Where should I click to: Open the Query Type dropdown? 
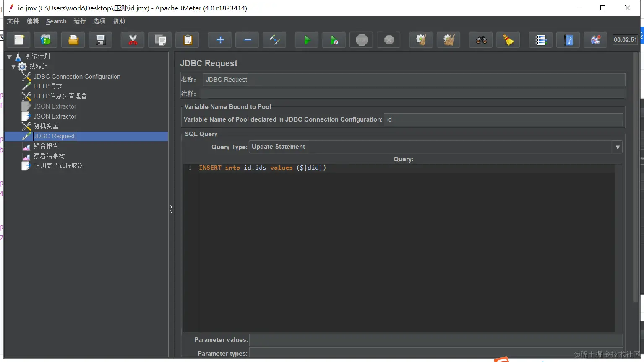pyautogui.click(x=617, y=147)
